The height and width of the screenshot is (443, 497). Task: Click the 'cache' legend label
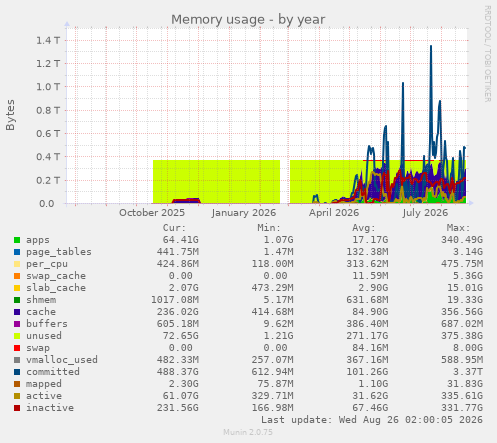41,312
